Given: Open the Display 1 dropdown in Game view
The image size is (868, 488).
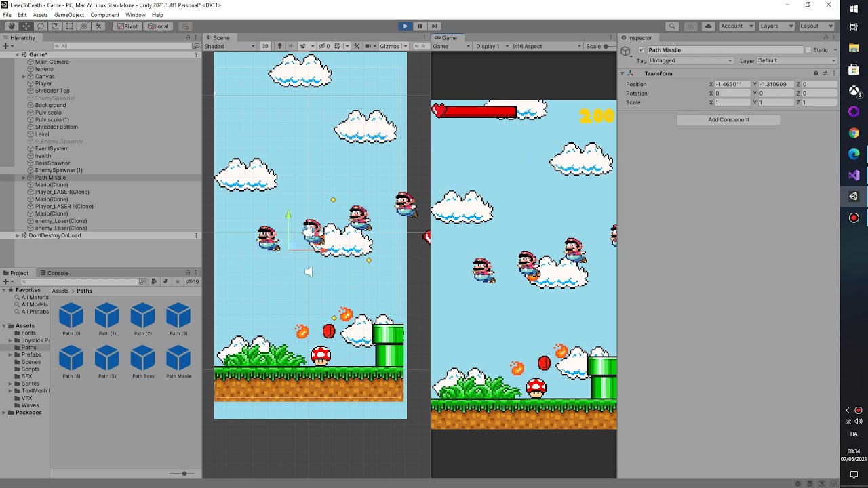Looking at the screenshot, I should click(x=491, y=46).
